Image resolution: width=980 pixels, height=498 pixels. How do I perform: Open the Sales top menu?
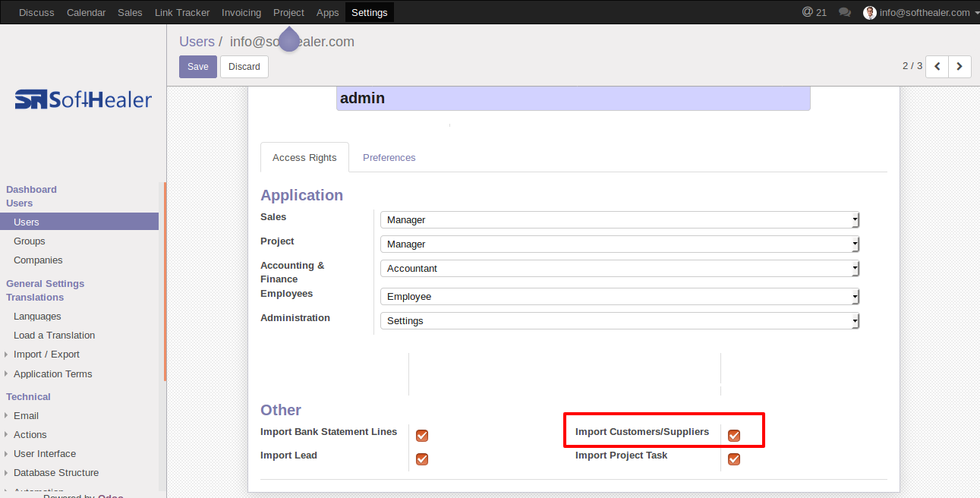click(x=130, y=12)
